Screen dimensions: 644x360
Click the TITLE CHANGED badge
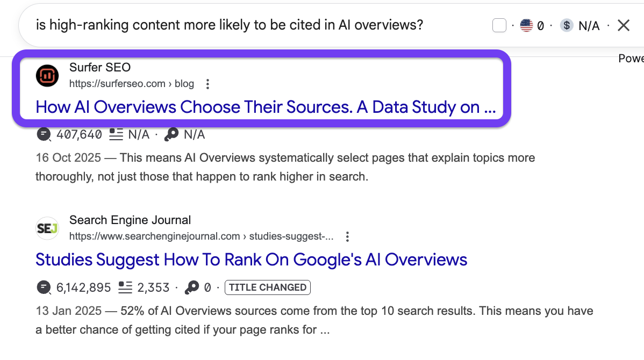pyautogui.click(x=268, y=287)
